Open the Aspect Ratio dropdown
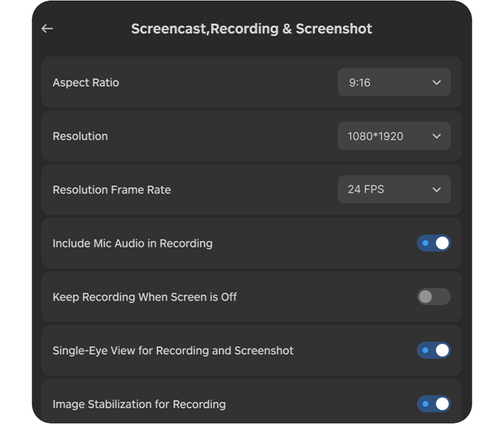The height and width of the screenshot is (424, 504). point(393,83)
